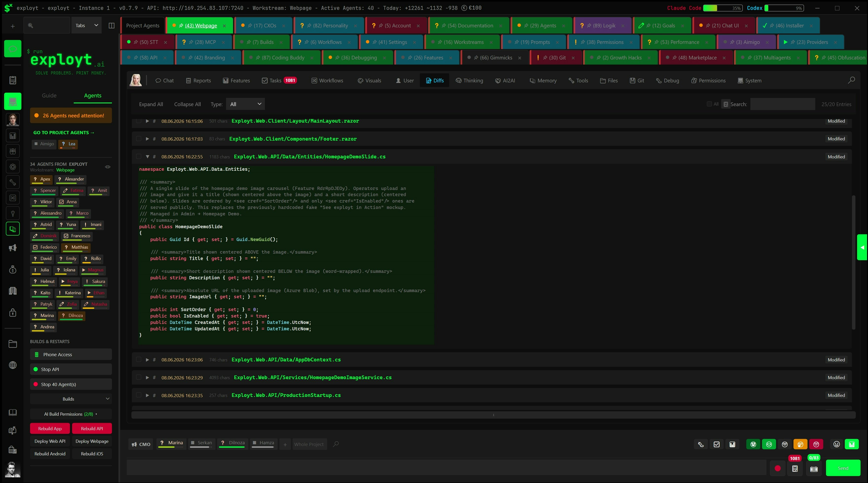Click the magnifier icon at tab bar right
Viewport: 868px width, 483px height.
[851, 80]
